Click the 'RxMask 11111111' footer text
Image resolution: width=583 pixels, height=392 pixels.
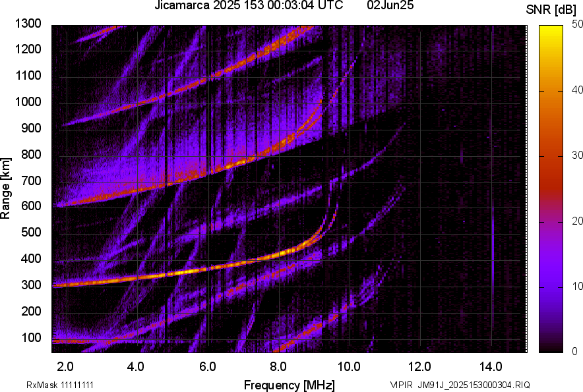pyautogui.click(x=60, y=385)
